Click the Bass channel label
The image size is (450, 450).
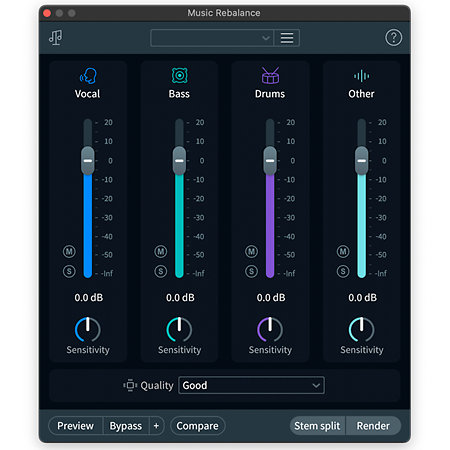[179, 94]
